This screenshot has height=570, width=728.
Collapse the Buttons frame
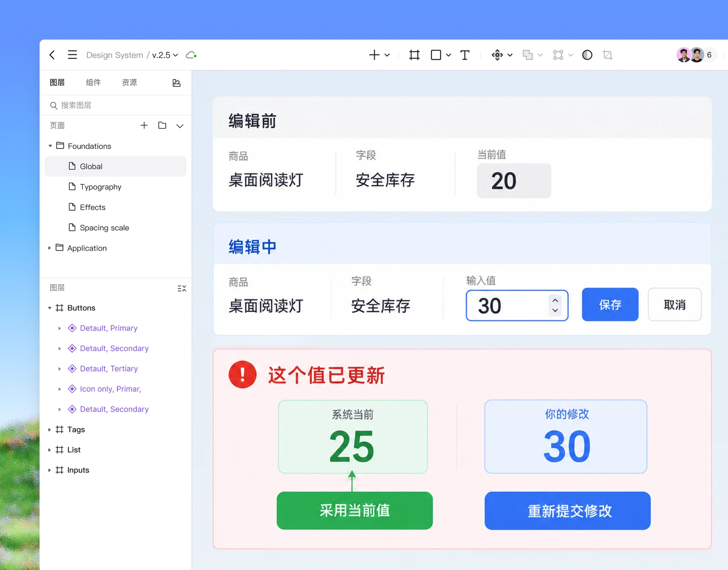click(x=50, y=308)
